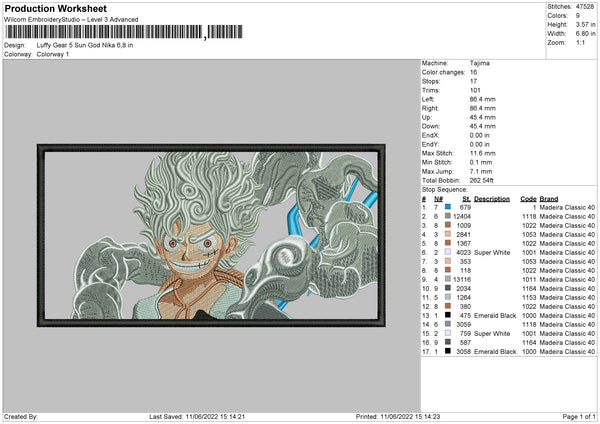Select the EndY value
The width and height of the screenshot is (600, 424).
[x=479, y=144]
